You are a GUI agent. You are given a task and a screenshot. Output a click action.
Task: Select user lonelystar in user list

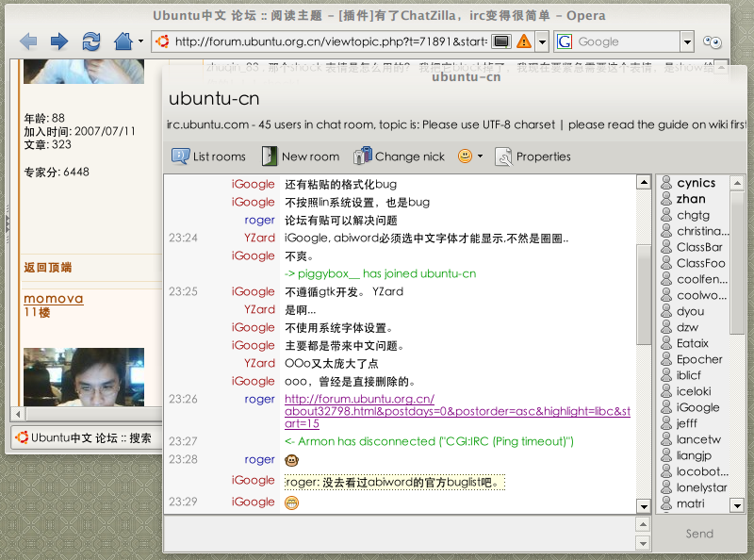click(x=695, y=487)
